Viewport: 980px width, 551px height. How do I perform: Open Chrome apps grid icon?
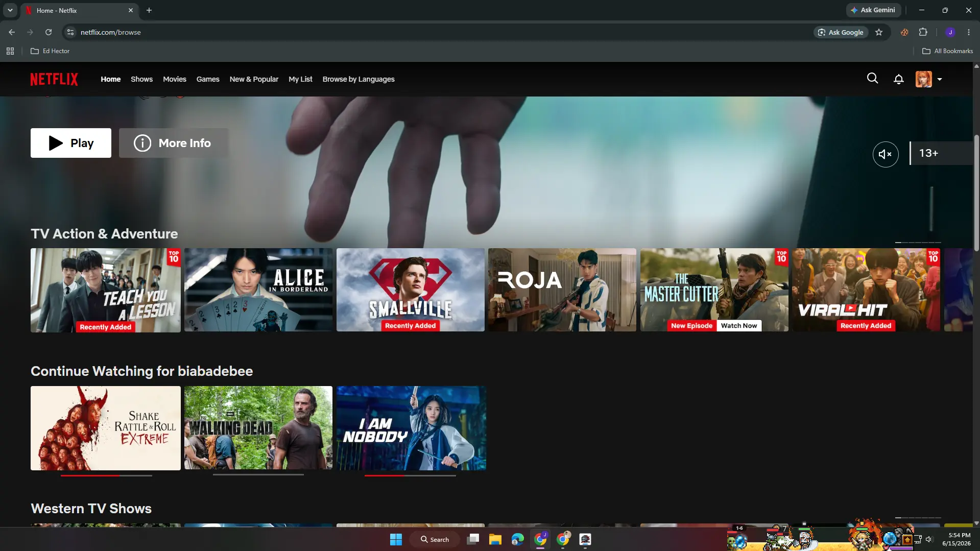(x=10, y=51)
